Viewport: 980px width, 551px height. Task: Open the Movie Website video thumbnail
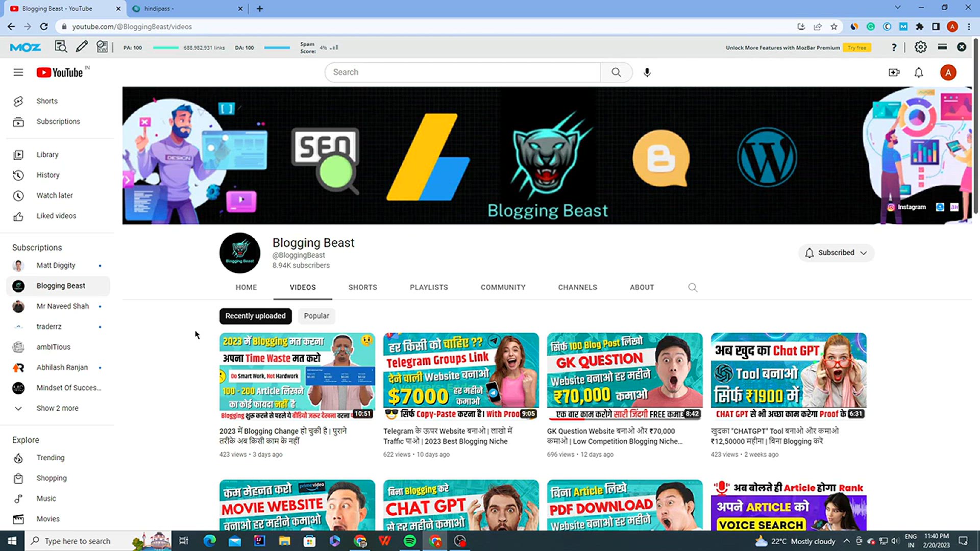coord(297,505)
